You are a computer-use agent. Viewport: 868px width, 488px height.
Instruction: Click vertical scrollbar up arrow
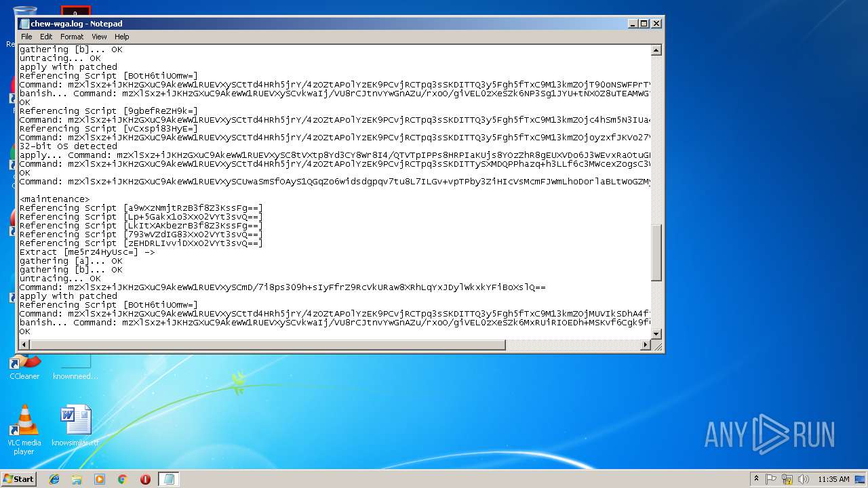(x=656, y=50)
